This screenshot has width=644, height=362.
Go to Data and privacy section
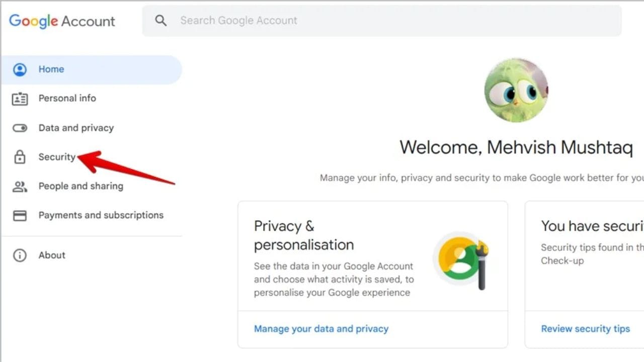tap(76, 128)
